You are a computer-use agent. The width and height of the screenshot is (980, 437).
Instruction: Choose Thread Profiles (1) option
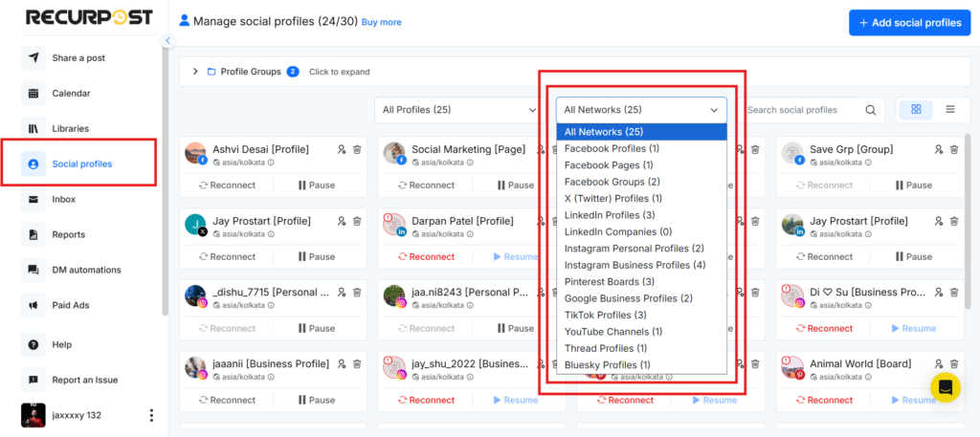point(641,348)
